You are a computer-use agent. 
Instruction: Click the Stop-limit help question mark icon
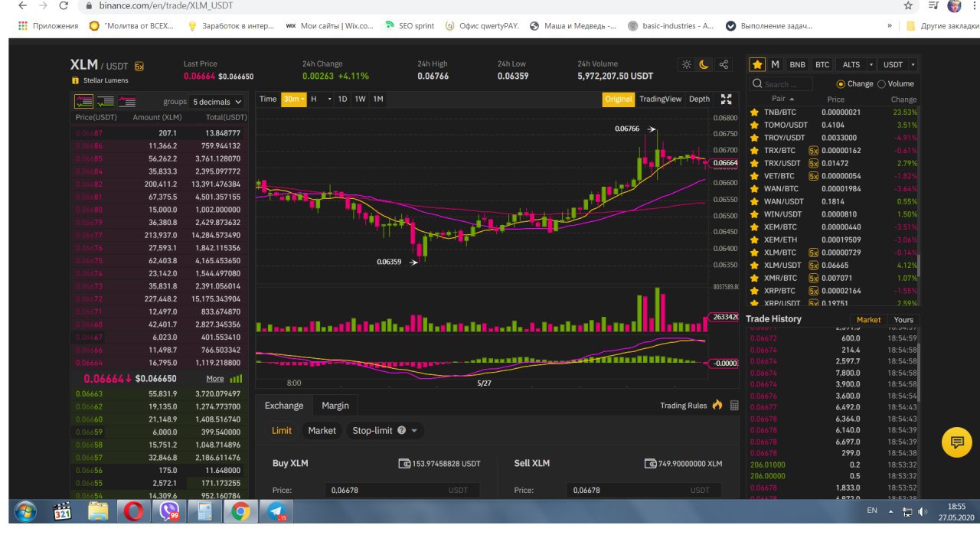[401, 430]
